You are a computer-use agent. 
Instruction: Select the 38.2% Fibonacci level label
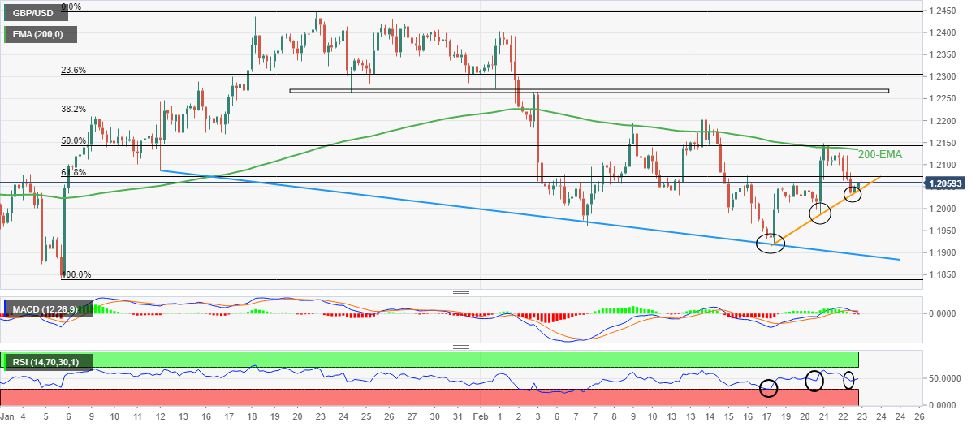click(x=74, y=110)
